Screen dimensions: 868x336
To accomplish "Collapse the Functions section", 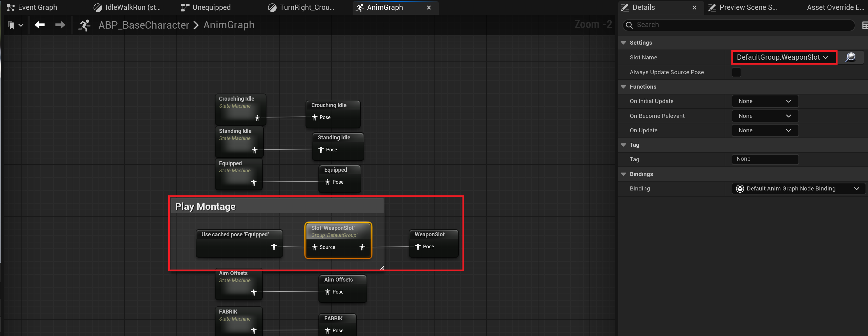I will point(623,86).
